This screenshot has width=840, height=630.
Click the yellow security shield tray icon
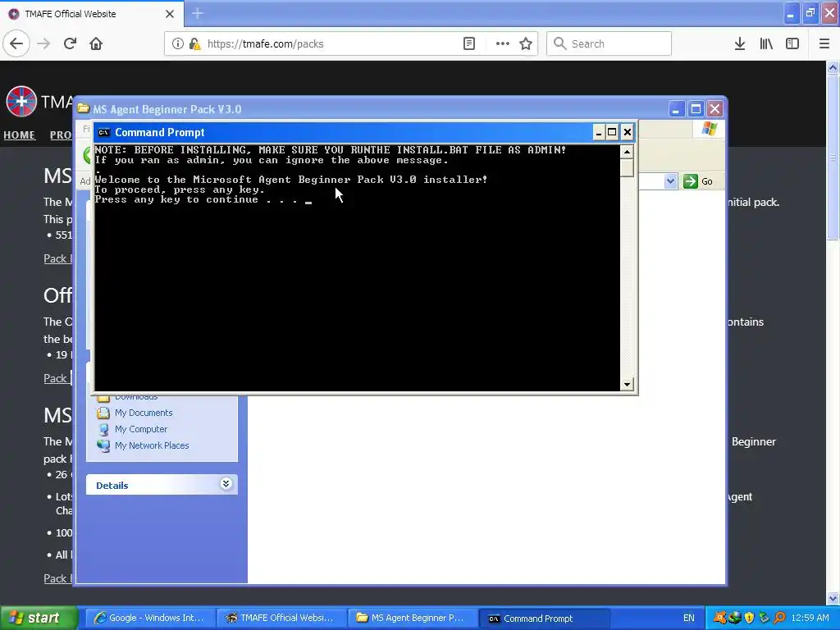(749, 618)
